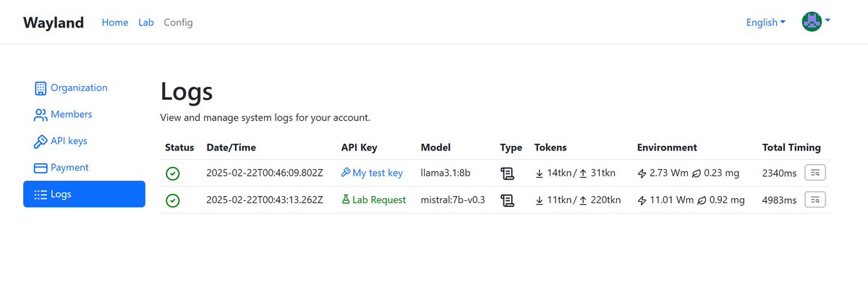
Task: Click the Model column header
Action: coord(436,148)
